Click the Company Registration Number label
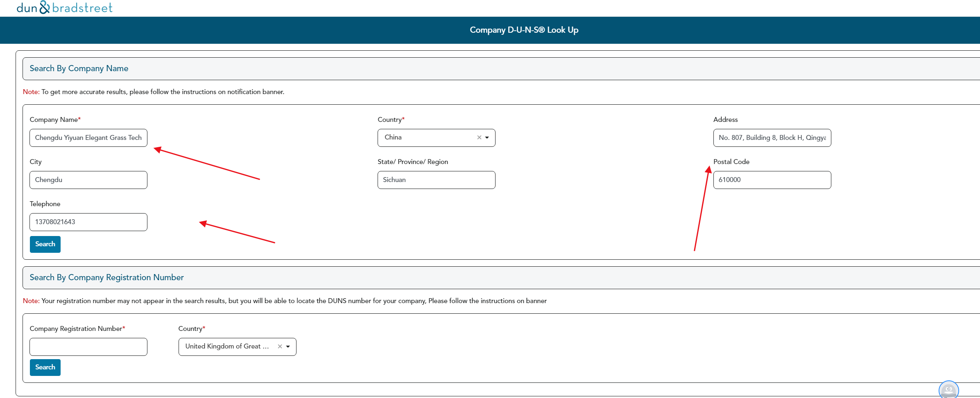Viewport: 980px width, 398px height. point(77,328)
